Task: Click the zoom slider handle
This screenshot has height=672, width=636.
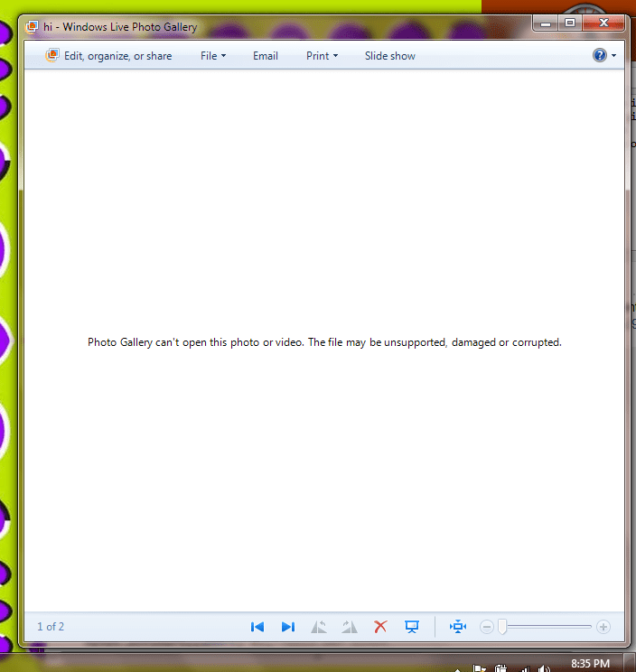Action: click(x=502, y=627)
